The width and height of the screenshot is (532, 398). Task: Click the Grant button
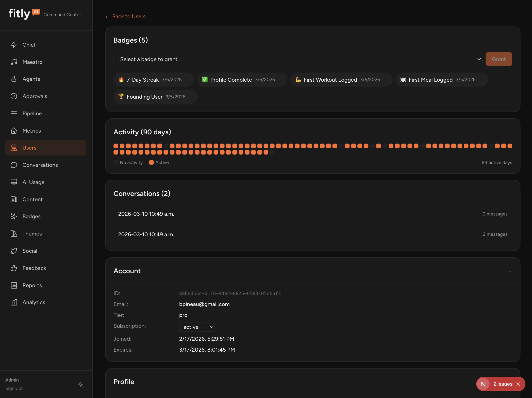click(498, 59)
